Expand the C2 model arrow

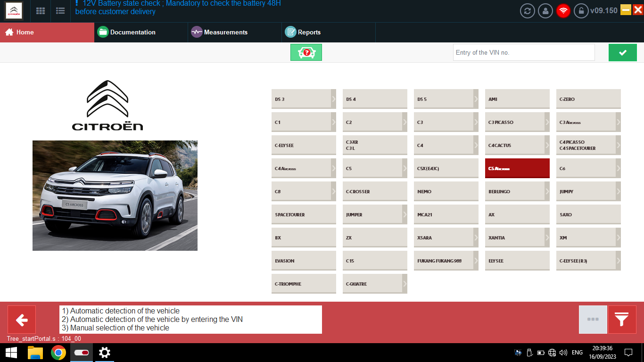coord(405,122)
